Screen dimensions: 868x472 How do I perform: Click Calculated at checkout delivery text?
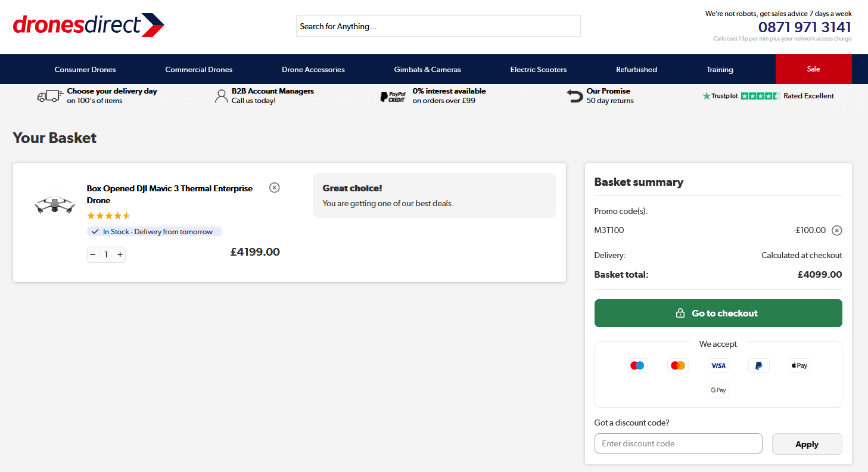pyautogui.click(x=802, y=255)
